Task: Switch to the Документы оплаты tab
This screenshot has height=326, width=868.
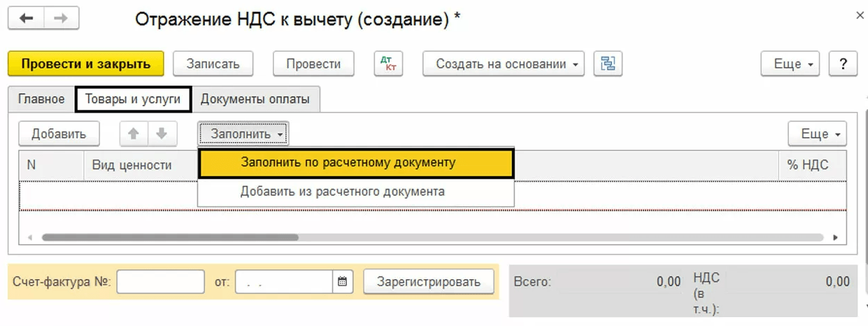Action: [255, 99]
